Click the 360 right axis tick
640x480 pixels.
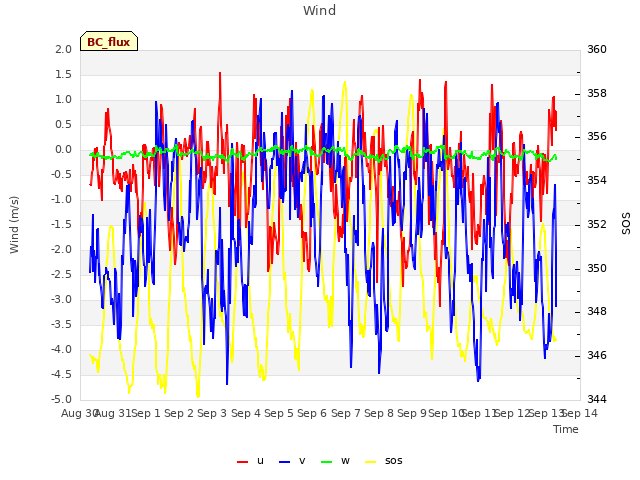(x=597, y=49)
